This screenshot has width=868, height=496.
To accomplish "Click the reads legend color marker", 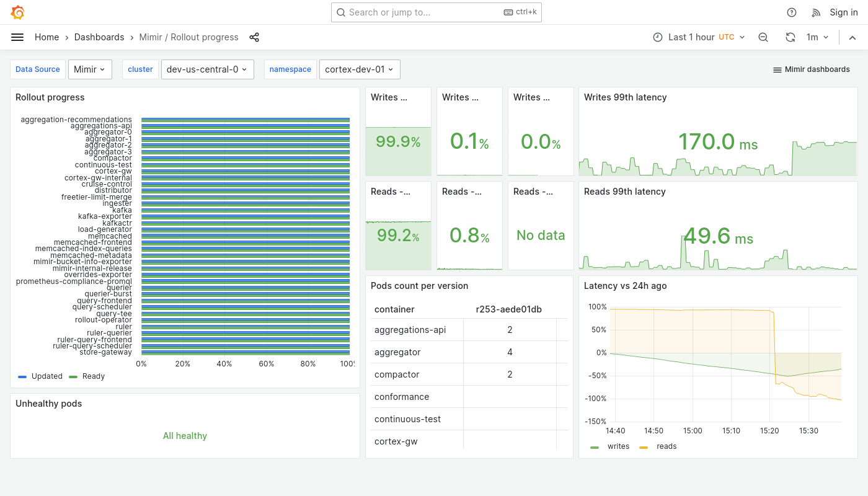I will coord(644,446).
